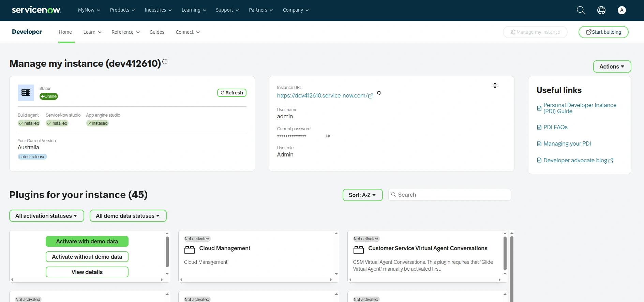Click the Cloud Management card's scroll-down arrow

click(x=336, y=274)
